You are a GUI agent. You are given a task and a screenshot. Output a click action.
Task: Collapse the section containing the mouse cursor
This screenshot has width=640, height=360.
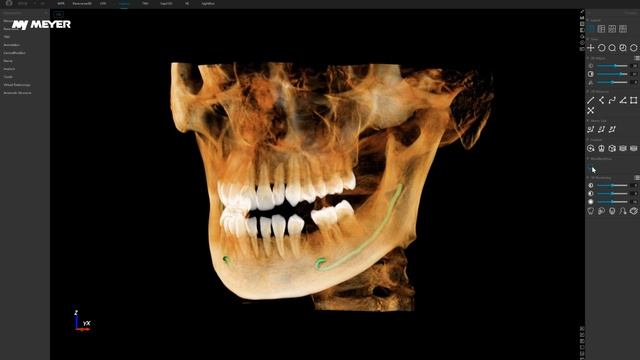588,159
